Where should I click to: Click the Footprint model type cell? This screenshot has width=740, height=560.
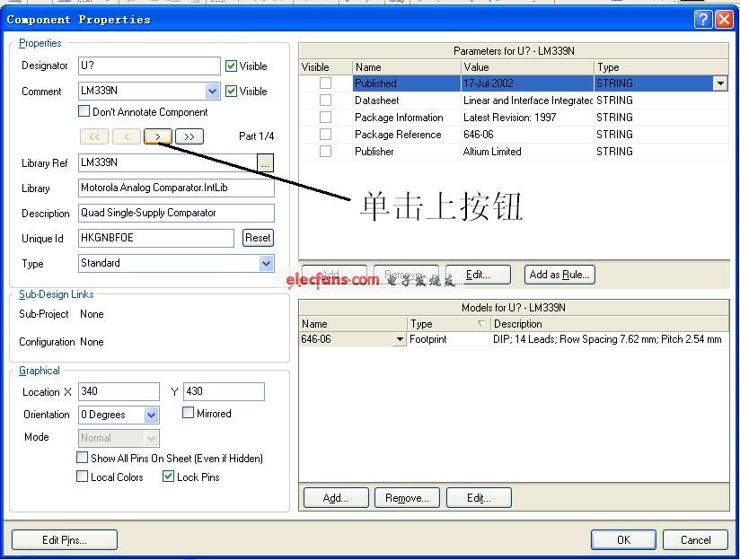click(x=448, y=339)
